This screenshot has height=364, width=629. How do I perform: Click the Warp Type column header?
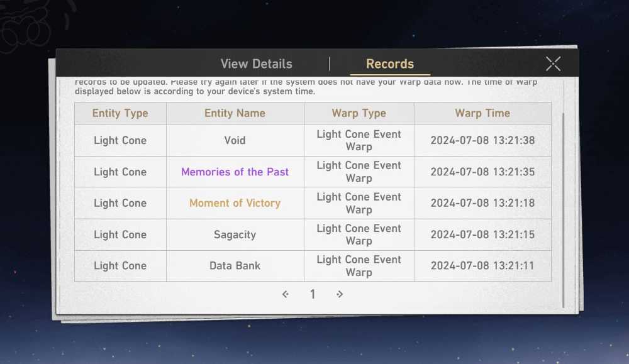coord(359,113)
